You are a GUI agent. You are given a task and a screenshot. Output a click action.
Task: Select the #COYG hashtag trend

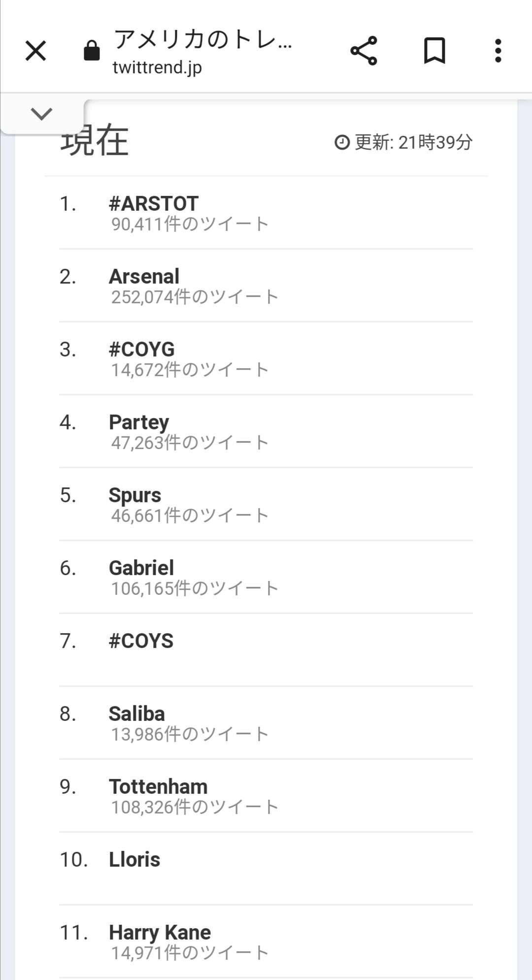tap(142, 349)
